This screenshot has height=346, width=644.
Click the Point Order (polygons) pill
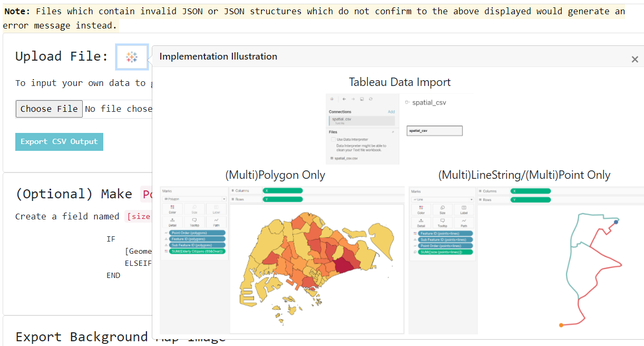[197, 233]
